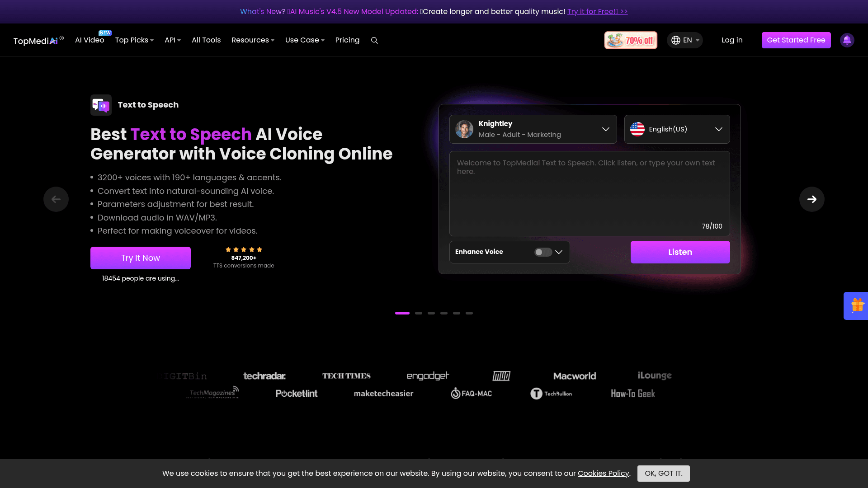This screenshot has width=868, height=488.
Task: Click the Listen button
Action: (680, 252)
